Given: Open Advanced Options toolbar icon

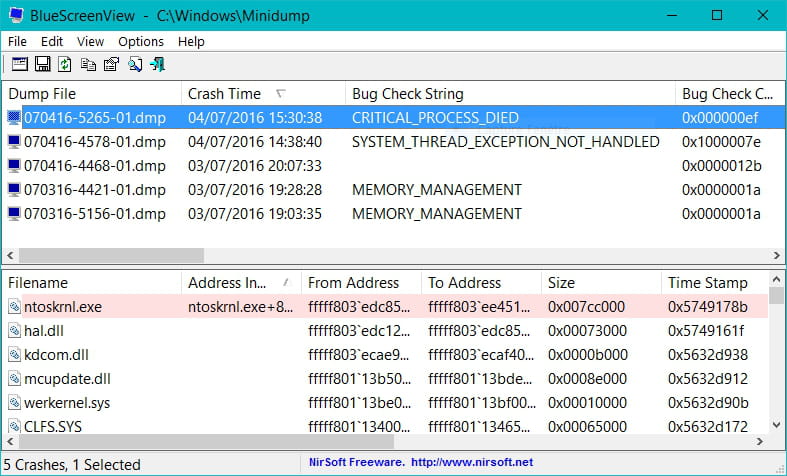Looking at the screenshot, I should (x=19, y=65).
